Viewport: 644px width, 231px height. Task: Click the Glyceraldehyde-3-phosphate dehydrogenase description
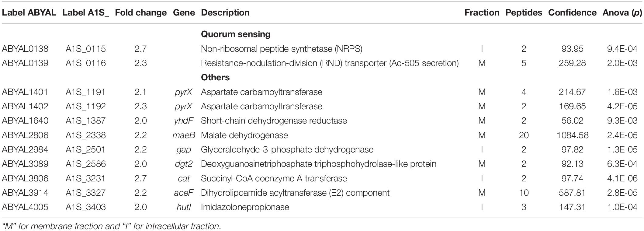pyautogui.click(x=287, y=149)
